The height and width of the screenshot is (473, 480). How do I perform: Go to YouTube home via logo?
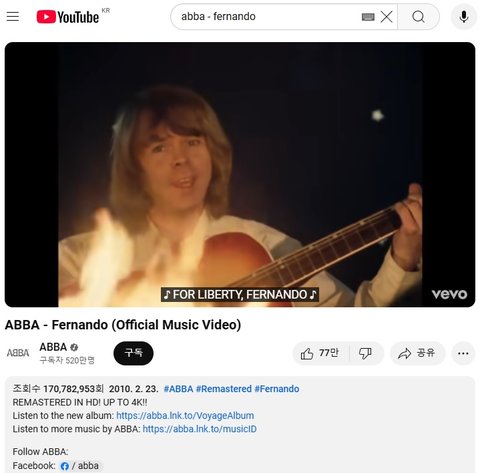(x=68, y=17)
